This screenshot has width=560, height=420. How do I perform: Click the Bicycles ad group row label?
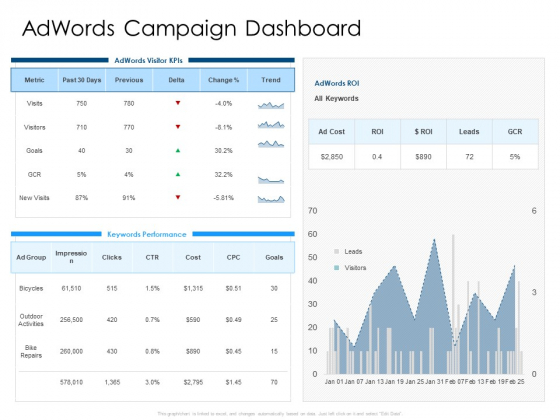click(x=31, y=288)
